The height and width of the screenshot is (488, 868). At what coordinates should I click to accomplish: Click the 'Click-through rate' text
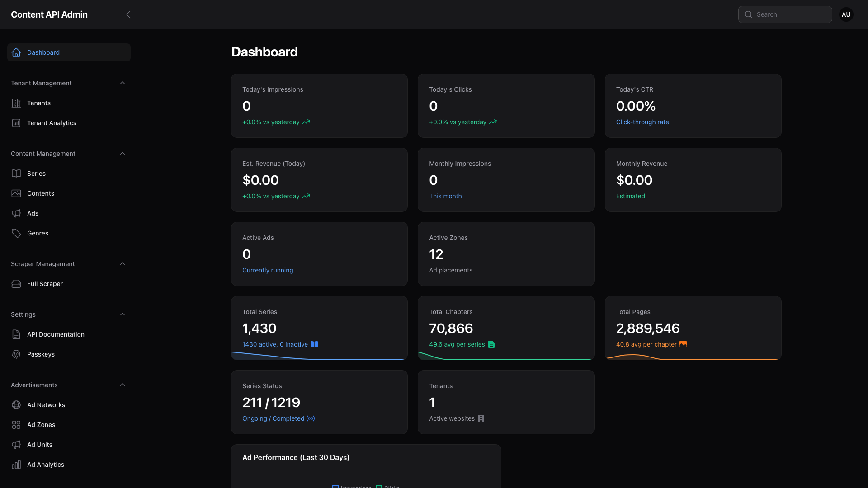point(642,122)
